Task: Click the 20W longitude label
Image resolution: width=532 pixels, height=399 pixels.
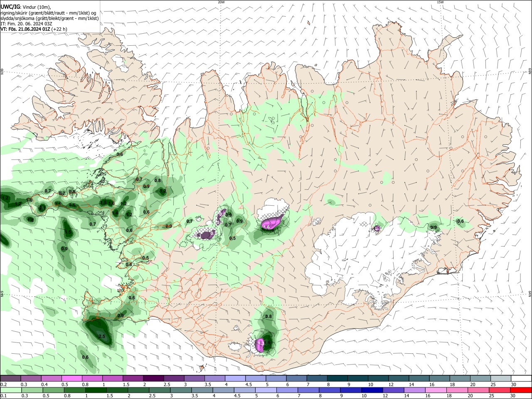Action: pos(221,2)
